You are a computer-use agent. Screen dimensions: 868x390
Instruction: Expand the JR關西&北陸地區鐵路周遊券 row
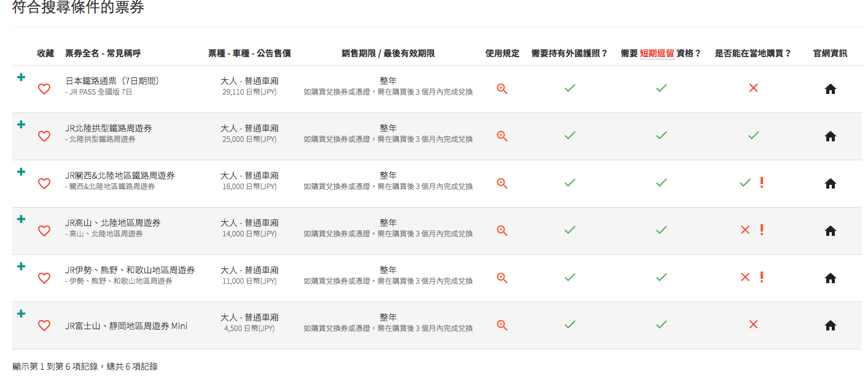point(21,172)
